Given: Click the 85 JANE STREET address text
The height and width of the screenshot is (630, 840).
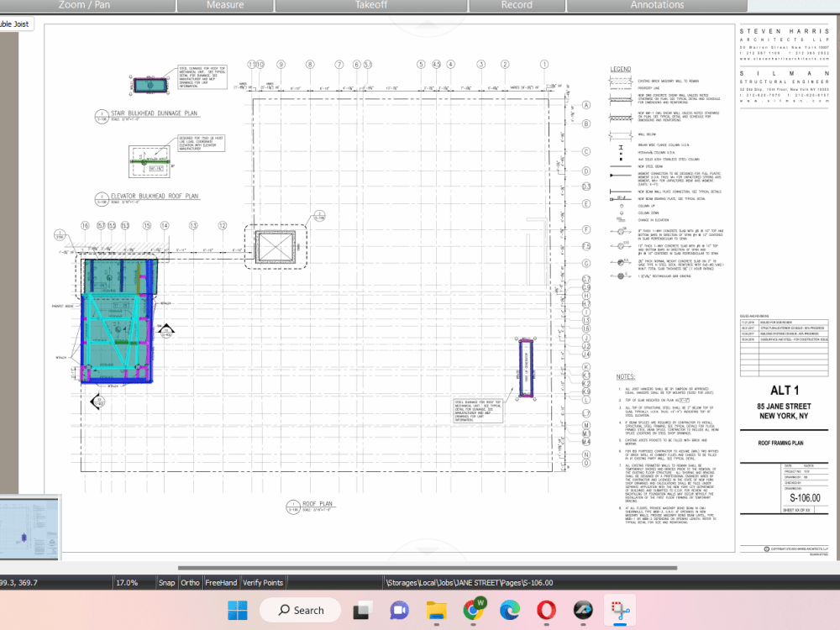Looking at the screenshot, I should 784,406.
